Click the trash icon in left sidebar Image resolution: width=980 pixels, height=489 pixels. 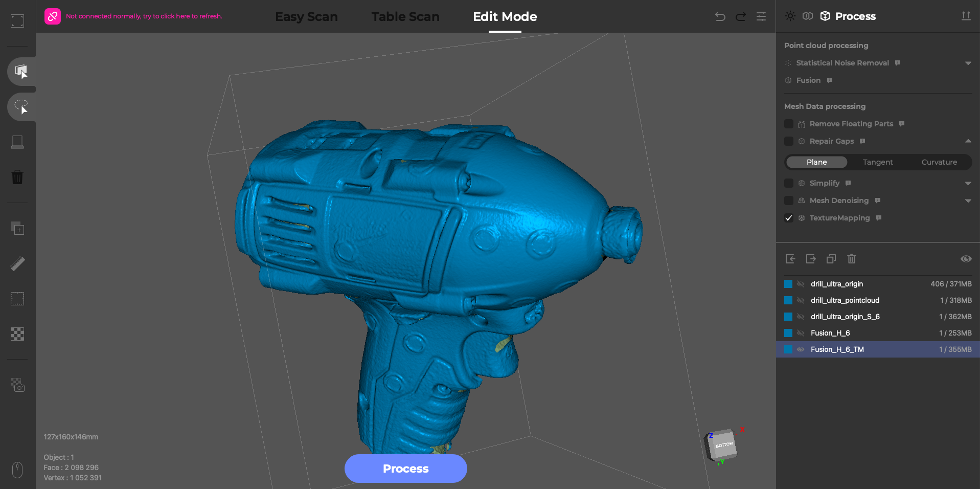tap(17, 177)
